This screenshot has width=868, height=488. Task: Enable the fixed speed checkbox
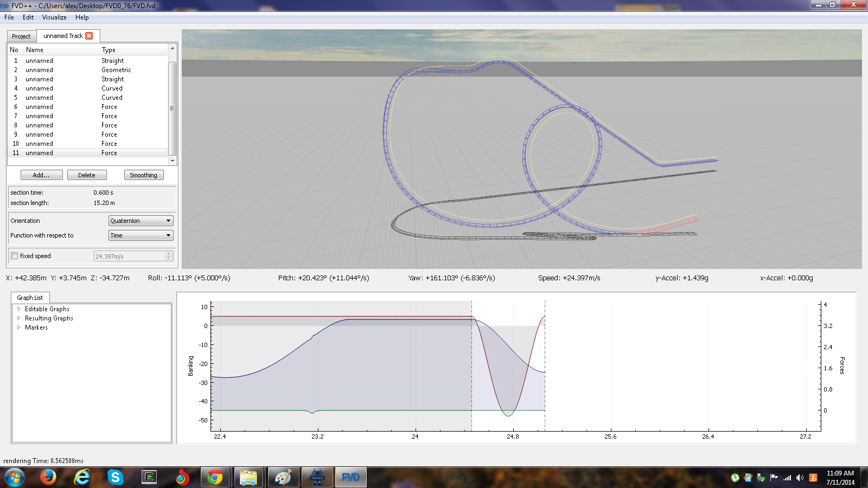[x=15, y=256]
